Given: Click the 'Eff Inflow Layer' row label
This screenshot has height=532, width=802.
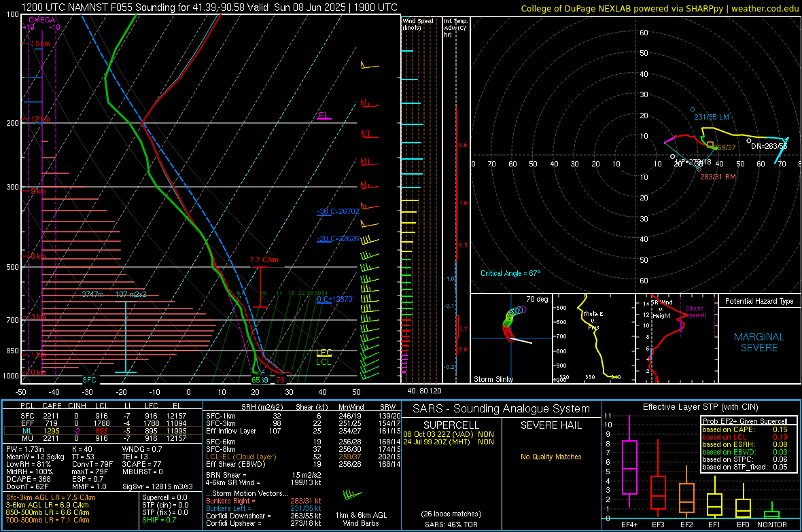Looking at the screenshot, I should (x=231, y=431).
